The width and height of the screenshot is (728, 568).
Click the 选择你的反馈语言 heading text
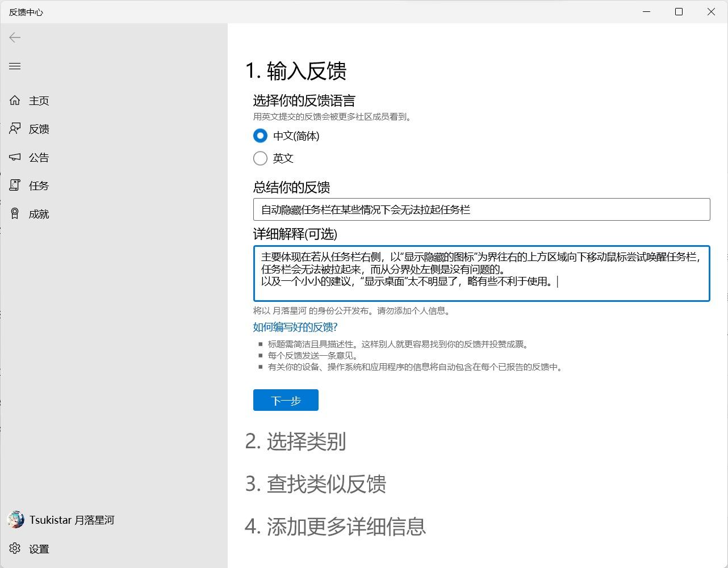tap(304, 101)
